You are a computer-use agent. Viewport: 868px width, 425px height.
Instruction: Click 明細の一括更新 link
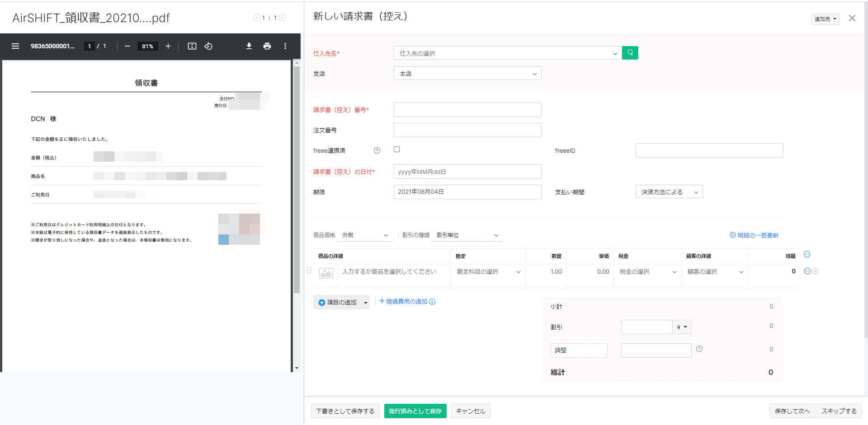[754, 235]
